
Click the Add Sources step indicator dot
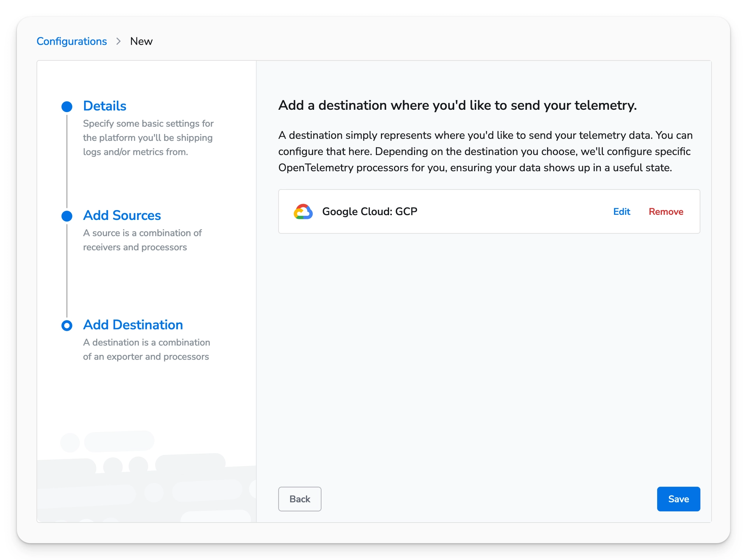pyautogui.click(x=67, y=216)
